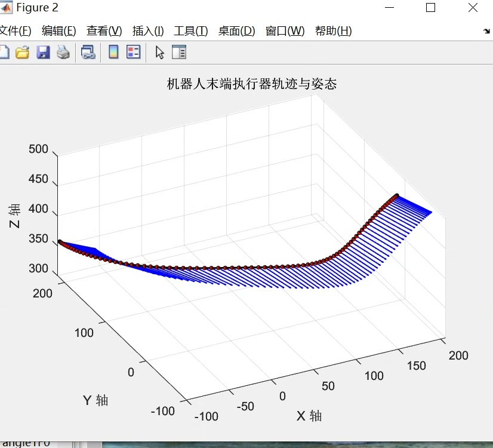Click the Z 轴 axis label
Viewport: 493px width, 448px height.
(14, 216)
